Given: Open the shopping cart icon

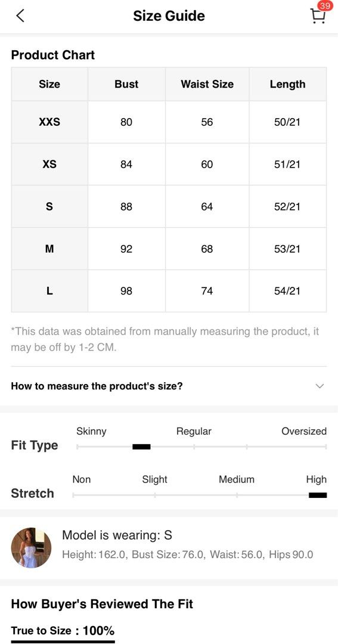Looking at the screenshot, I should (x=317, y=17).
